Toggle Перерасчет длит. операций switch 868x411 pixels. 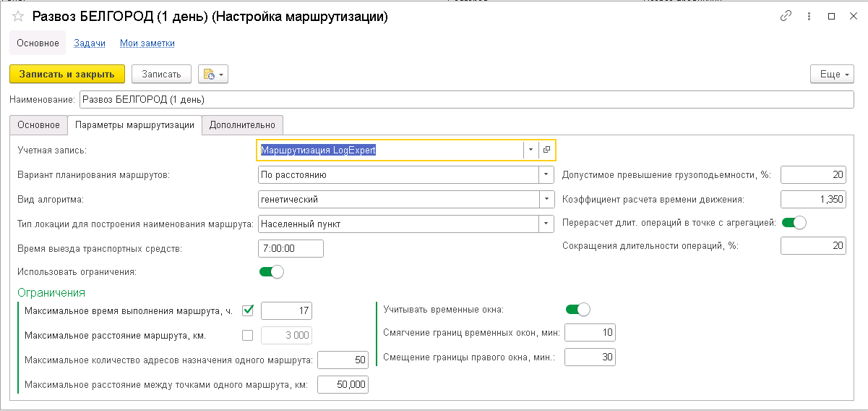[794, 223]
